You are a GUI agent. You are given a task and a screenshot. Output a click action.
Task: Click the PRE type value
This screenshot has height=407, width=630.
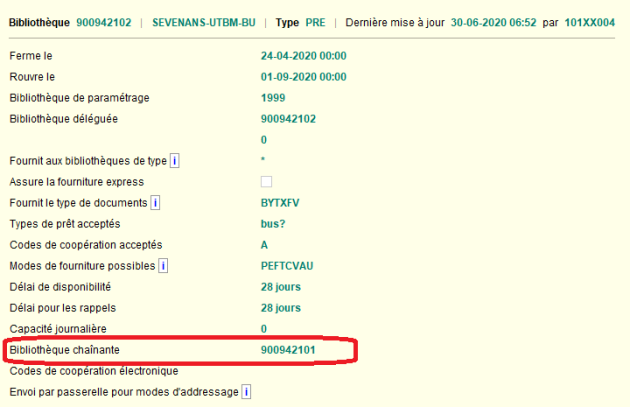click(315, 22)
